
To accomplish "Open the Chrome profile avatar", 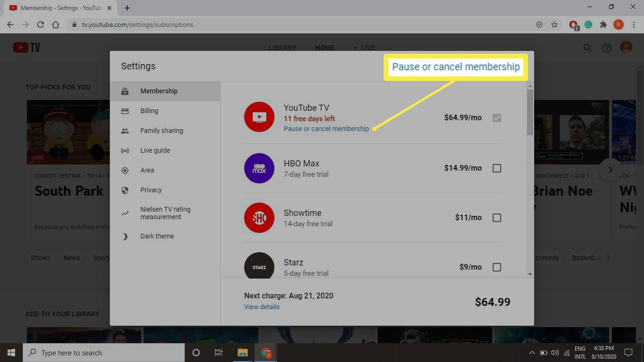I will point(618,25).
